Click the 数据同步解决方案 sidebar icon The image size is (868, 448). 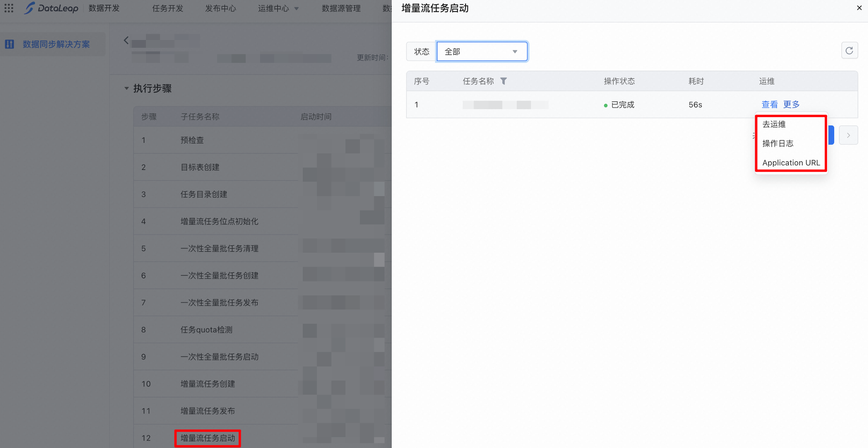tap(10, 44)
